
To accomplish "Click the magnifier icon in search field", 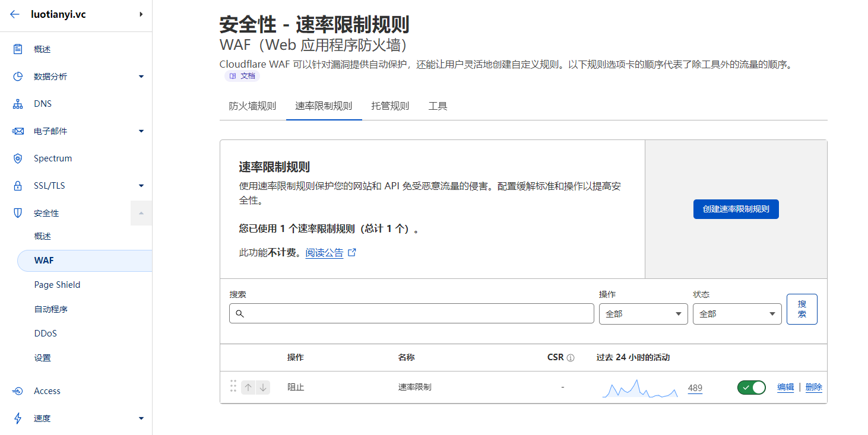I will click(240, 314).
